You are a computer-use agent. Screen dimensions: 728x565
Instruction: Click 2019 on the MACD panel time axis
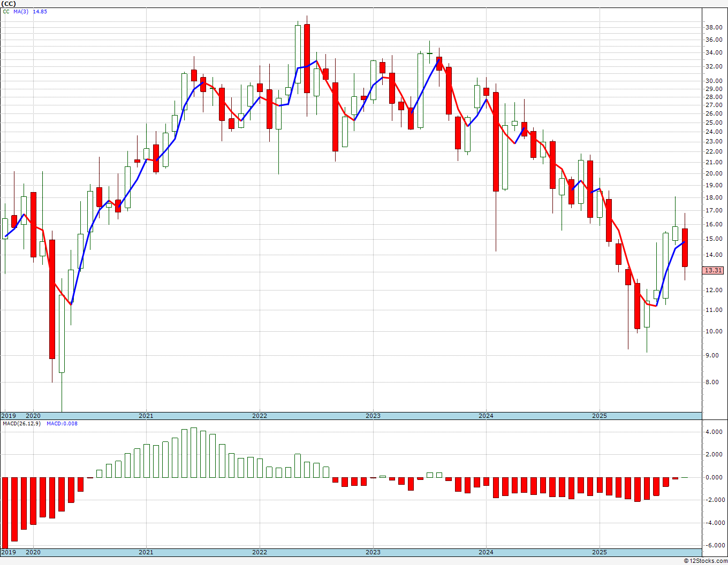pyautogui.click(x=8, y=552)
